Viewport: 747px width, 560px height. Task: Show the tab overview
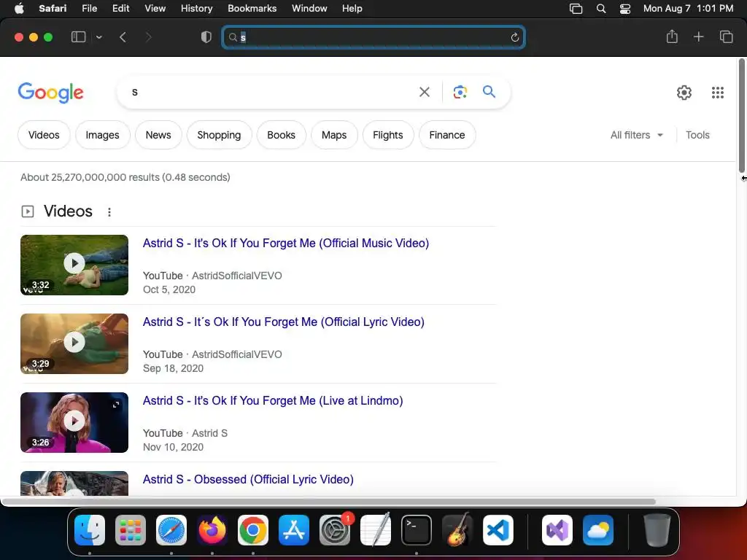pos(726,36)
